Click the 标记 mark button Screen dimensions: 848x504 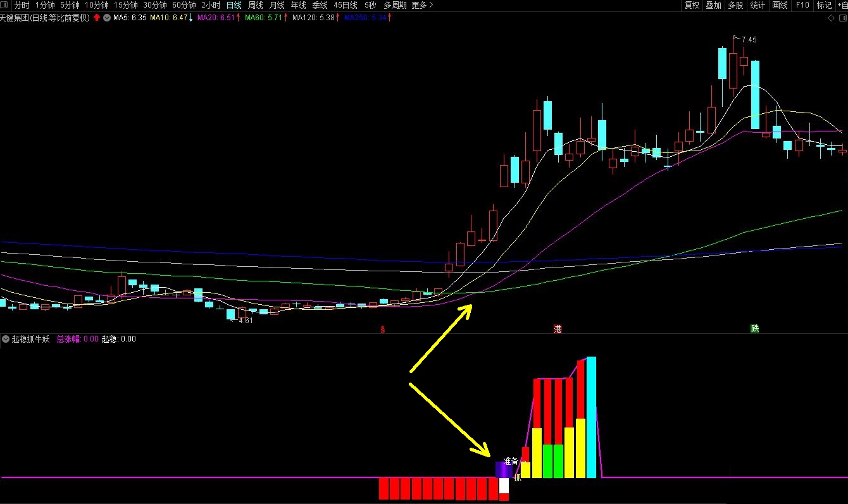[824, 5]
